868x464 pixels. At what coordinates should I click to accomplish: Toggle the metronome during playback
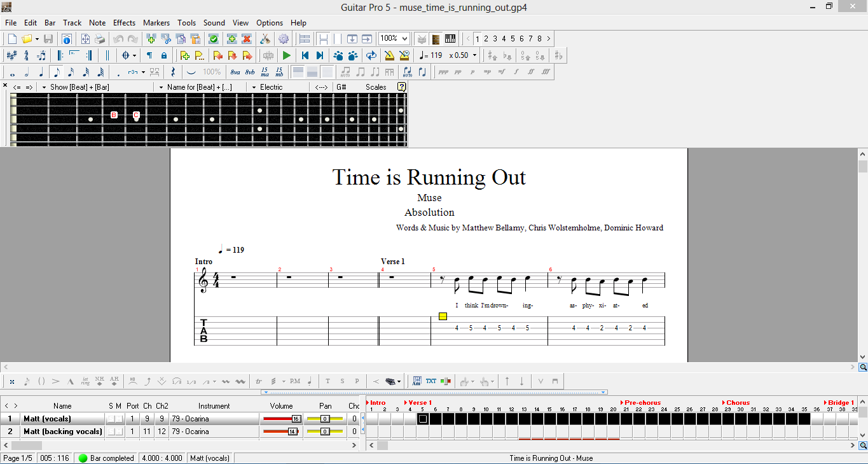click(x=389, y=55)
